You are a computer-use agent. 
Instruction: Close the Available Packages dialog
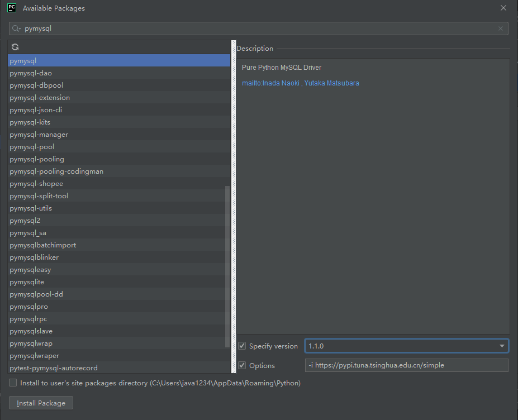[503, 8]
